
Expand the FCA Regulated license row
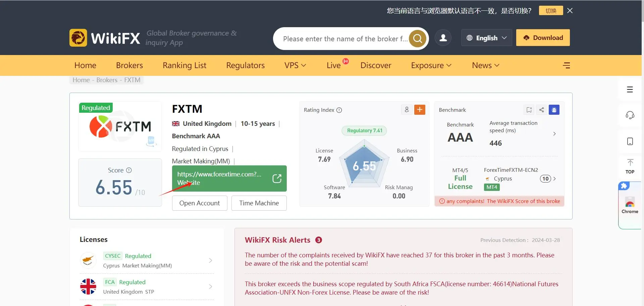147,287
